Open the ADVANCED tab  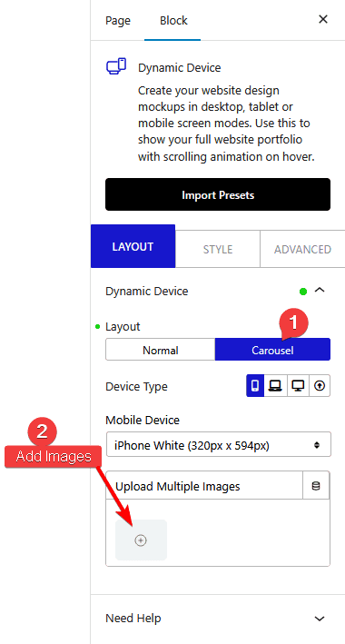click(302, 249)
